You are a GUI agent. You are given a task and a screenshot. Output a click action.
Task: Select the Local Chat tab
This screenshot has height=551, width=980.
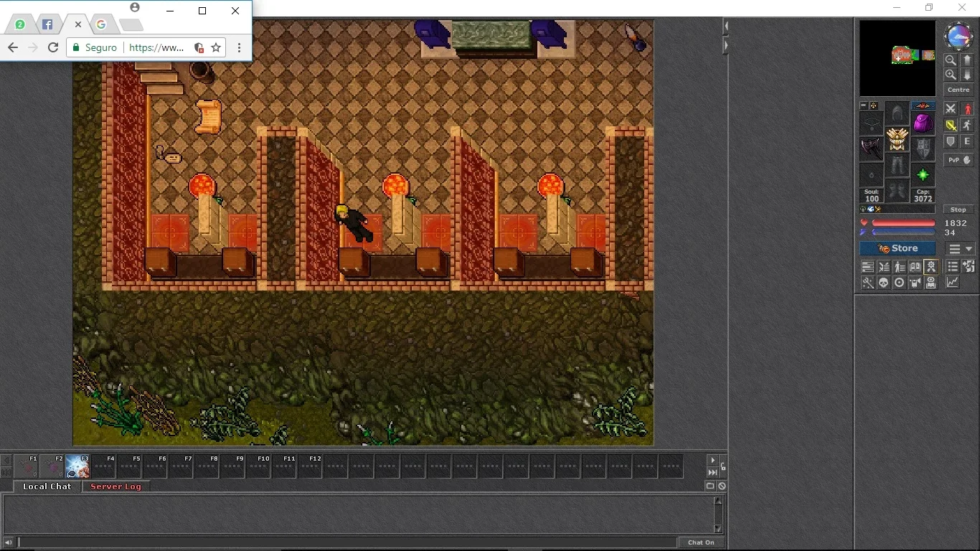point(47,486)
